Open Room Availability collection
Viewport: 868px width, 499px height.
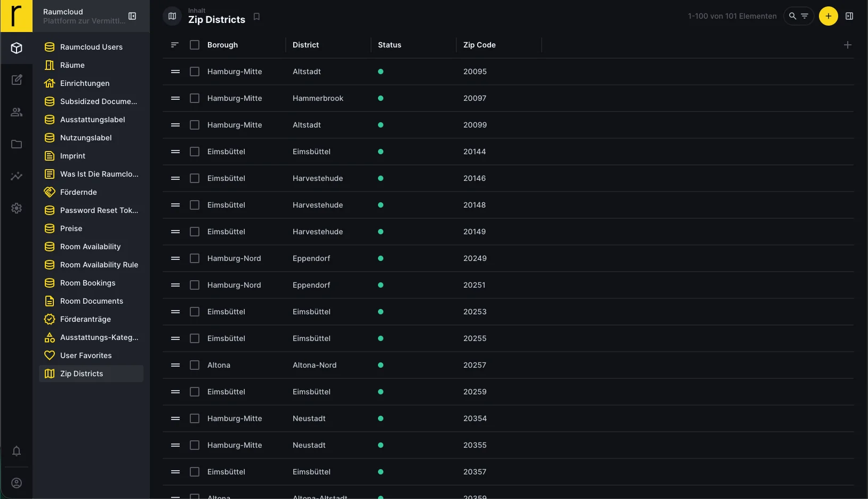click(91, 247)
